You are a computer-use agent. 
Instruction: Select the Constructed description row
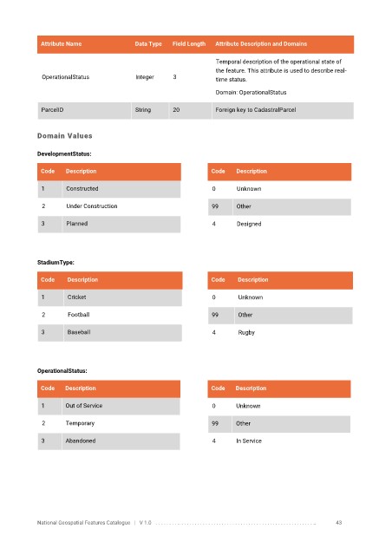coord(109,189)
